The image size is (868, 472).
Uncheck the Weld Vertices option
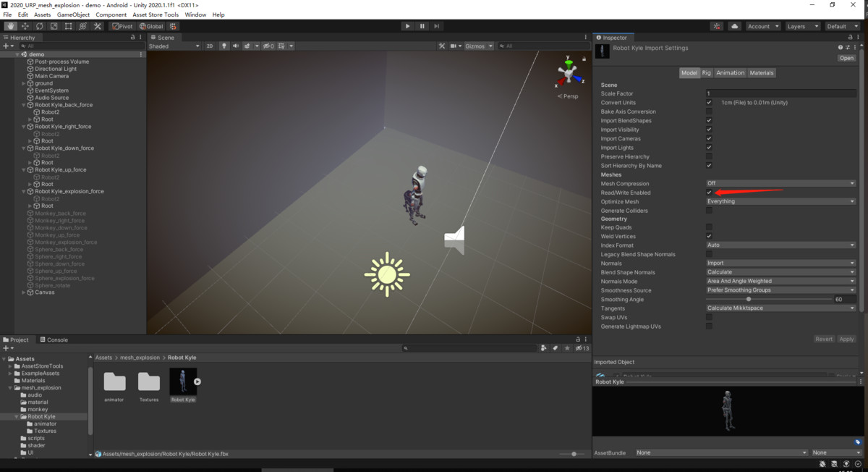709,236
